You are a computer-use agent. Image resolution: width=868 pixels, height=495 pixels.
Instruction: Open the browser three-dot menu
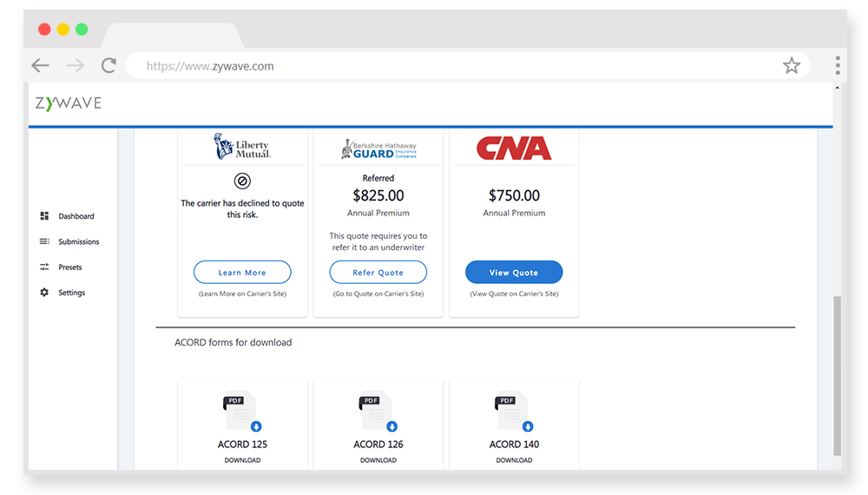point(838,65)
